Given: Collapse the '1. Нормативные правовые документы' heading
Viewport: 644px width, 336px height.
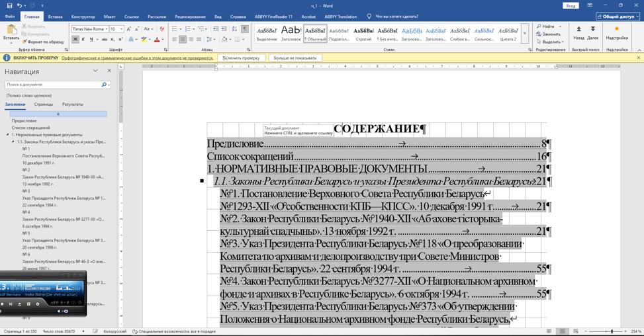Looking at the screenshot, I should pyautogui.click(x=8, y=134).
